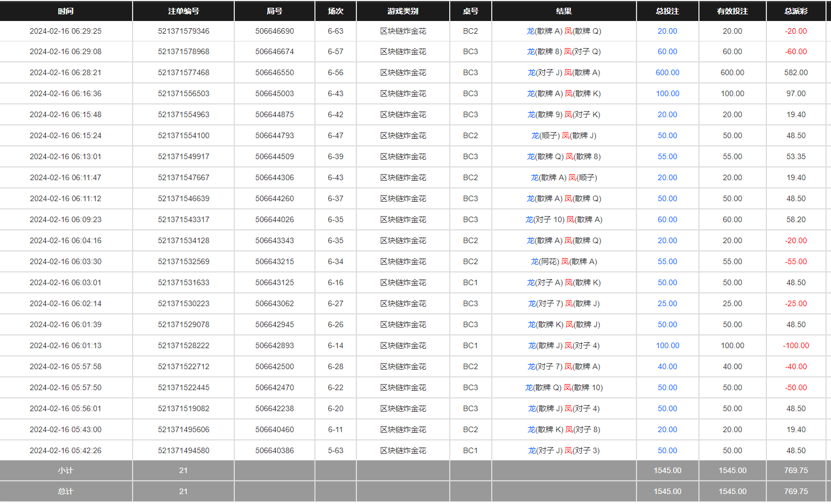
Task: Click the 游戏类别 column header
Action: tap(403, 11)
